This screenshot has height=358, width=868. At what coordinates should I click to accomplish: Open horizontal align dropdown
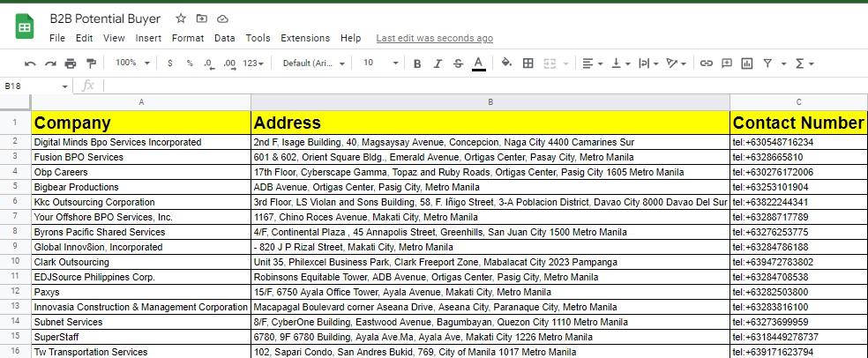pos(592,63)
